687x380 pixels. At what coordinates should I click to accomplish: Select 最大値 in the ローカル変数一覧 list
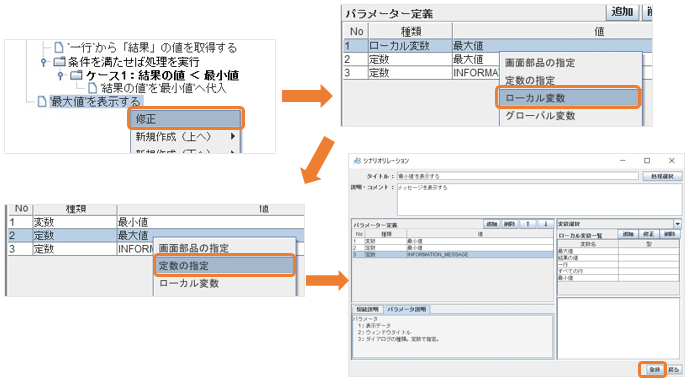[618, 251]
